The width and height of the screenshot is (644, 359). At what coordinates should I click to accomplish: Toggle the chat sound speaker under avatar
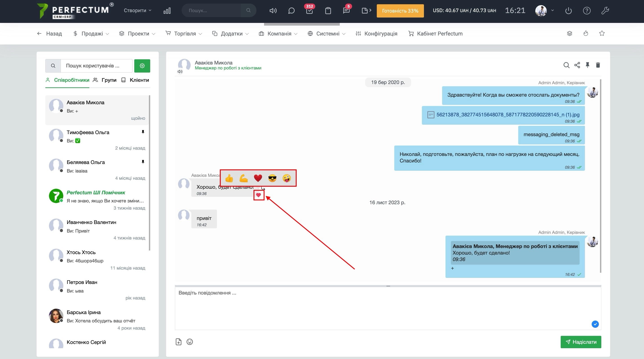[180, 72]
